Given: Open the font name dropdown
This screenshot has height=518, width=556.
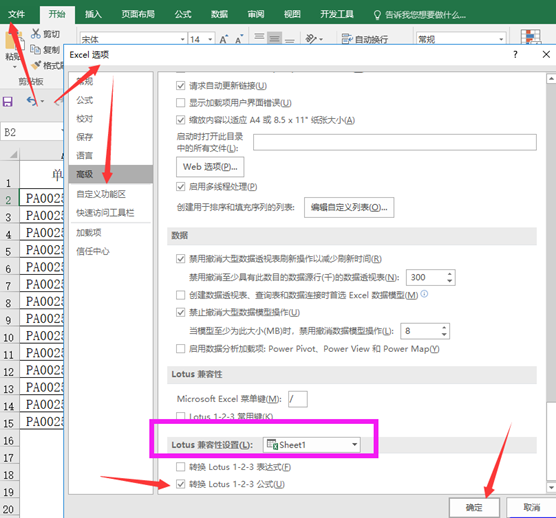Looking at the screenshot, I should 182,39.
